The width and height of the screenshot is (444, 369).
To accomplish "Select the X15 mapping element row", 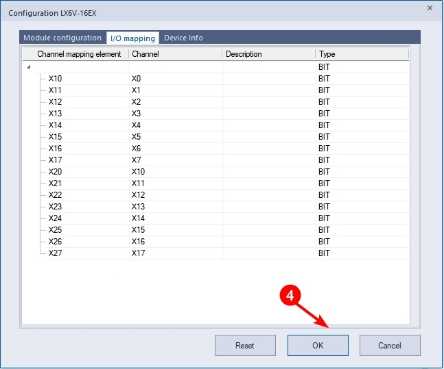I will pyautogui.click(x=215, y=137).
